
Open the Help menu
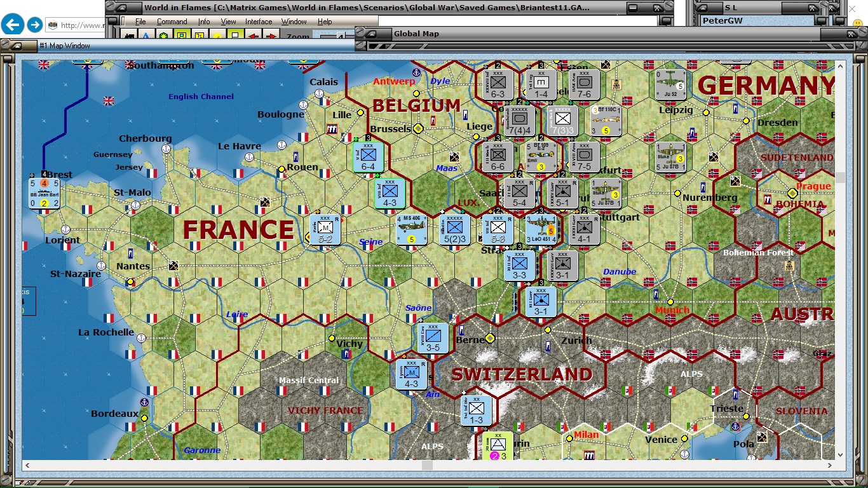click(x=325, y=22)
